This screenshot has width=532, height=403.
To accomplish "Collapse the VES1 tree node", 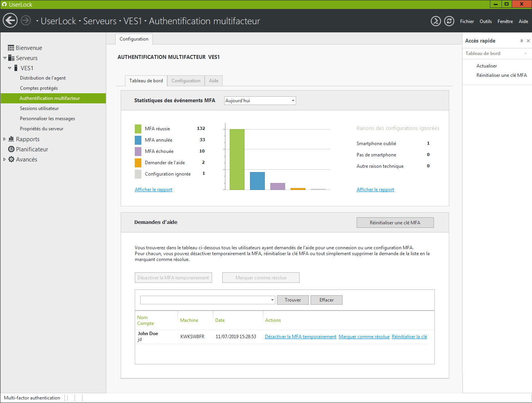I will [10, 68].
